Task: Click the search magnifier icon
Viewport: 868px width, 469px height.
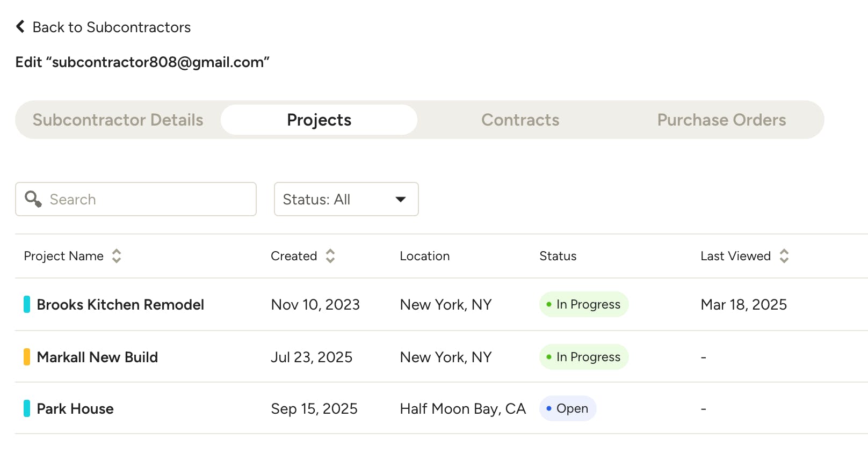Action: (x=33, y=199)
